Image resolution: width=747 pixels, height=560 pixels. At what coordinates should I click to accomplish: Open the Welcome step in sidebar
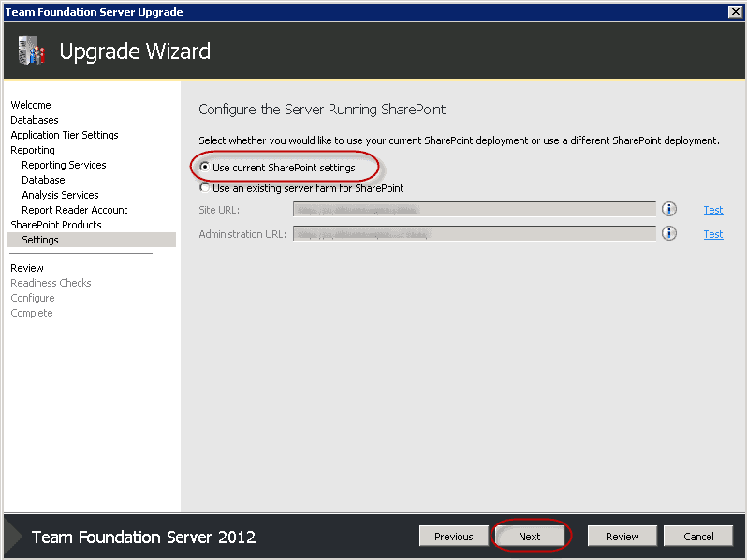[31, 105]
